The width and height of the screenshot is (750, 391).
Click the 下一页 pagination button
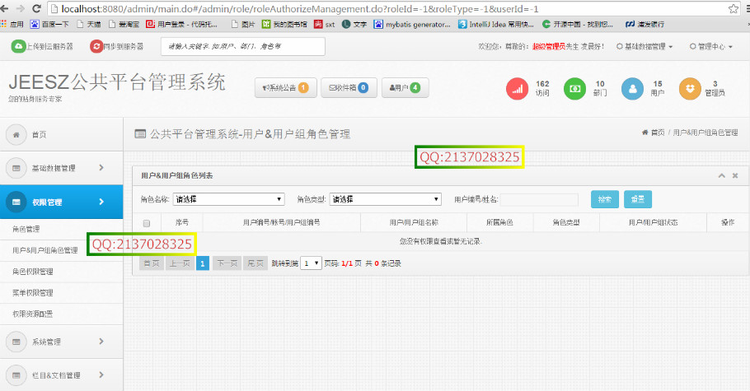[227, 263]
